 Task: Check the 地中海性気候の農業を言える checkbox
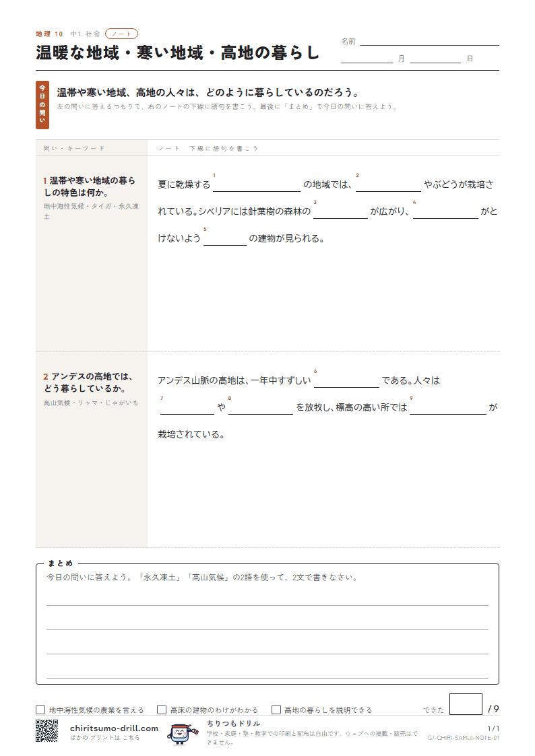click(x=40, y=710)
